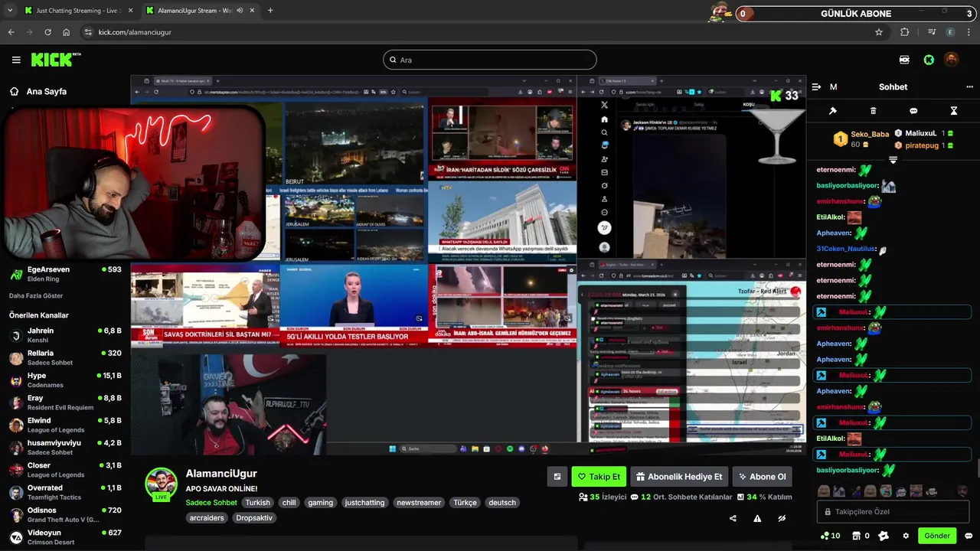Open a new browser tab
980x551 pixels.
(x=270, y=11)
